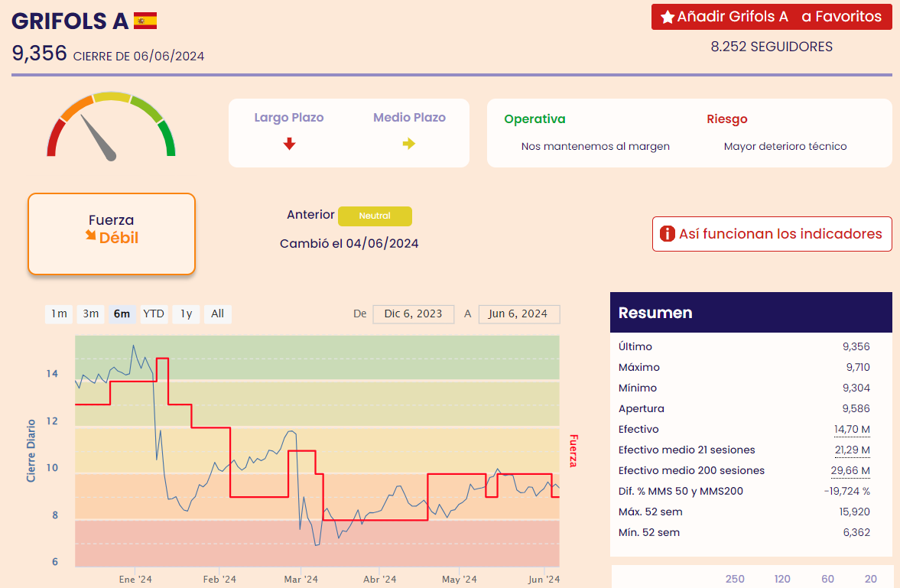Click the 9,356 closing price

40,54
